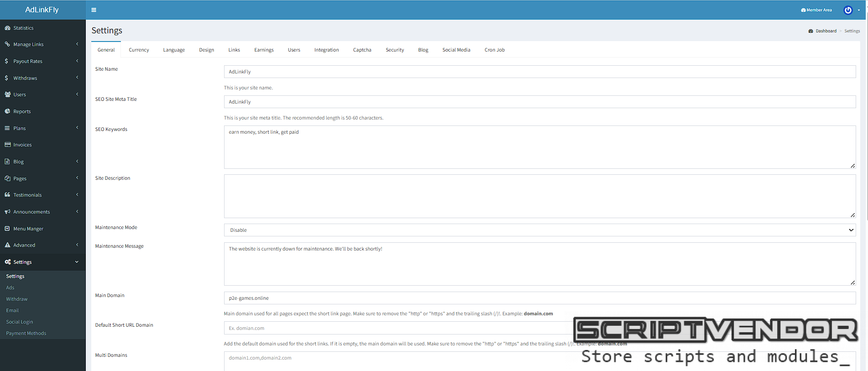Switch to the Currency tab
Image resolution: width=868 pixels, height=371 pixels.
(139, 50)
